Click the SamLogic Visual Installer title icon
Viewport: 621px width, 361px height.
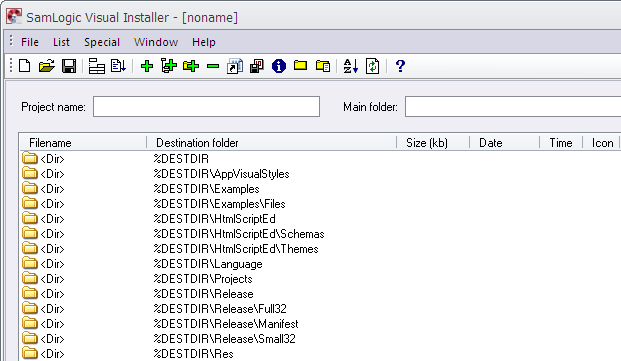(x=14, y=17)
